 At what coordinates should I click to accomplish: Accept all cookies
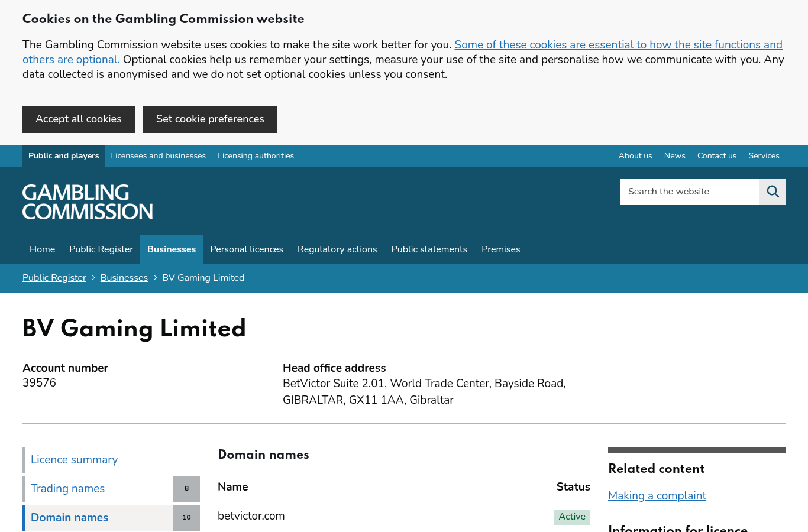point(79,119)
